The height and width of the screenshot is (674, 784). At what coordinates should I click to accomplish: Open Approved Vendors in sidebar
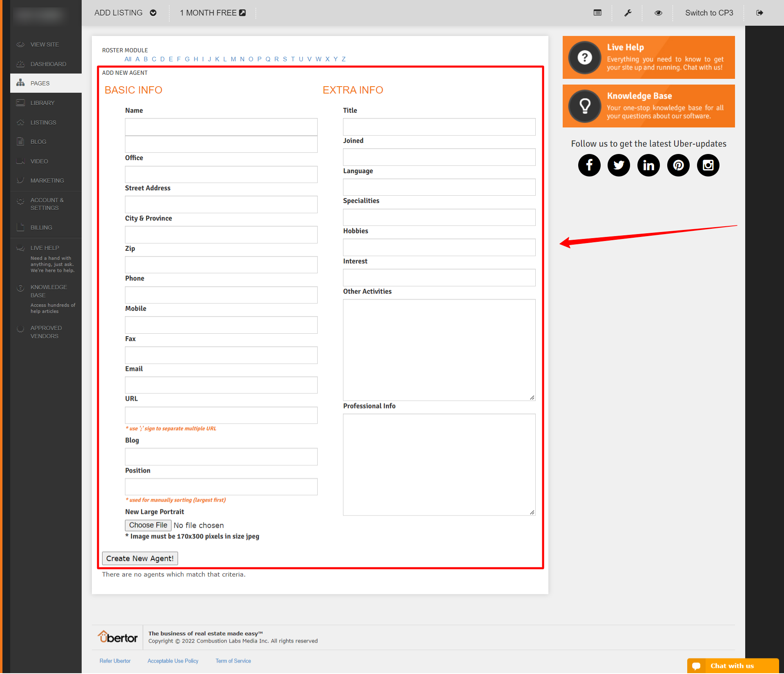pos(46,332)
